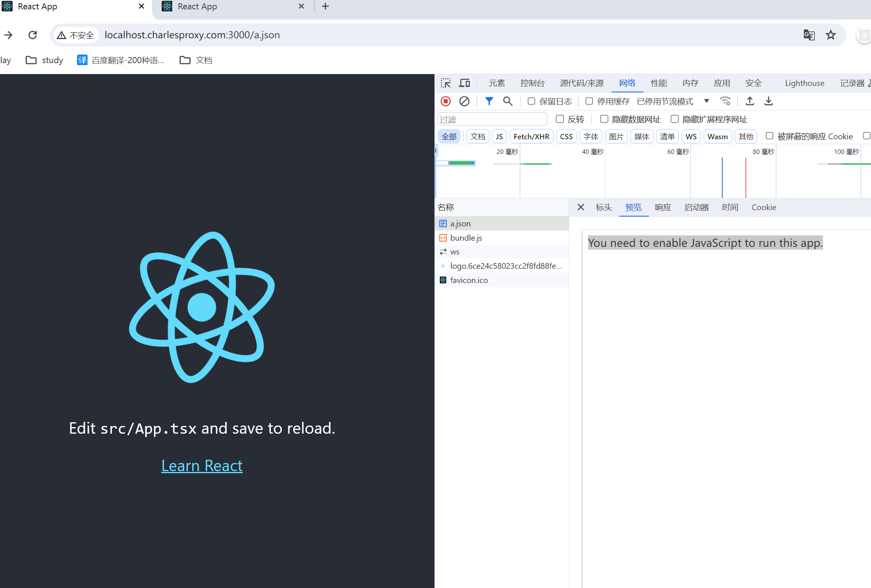Open the study bookmarks folder
Screen dimensions: 871x588
coord(44,60)
